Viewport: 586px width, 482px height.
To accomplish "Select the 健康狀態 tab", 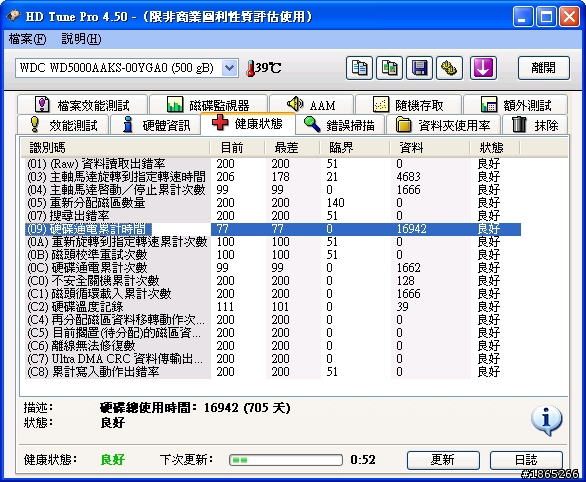I will (x=248, y=123).
